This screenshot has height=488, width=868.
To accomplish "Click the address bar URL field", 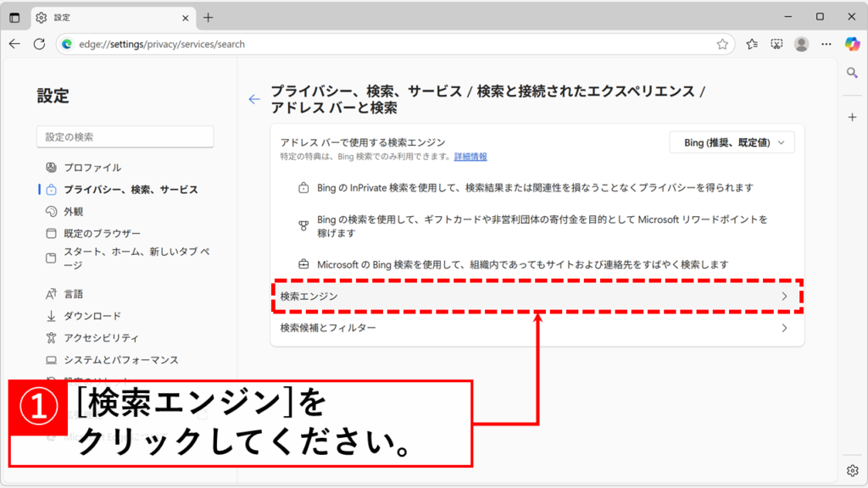I will [393, 44].
